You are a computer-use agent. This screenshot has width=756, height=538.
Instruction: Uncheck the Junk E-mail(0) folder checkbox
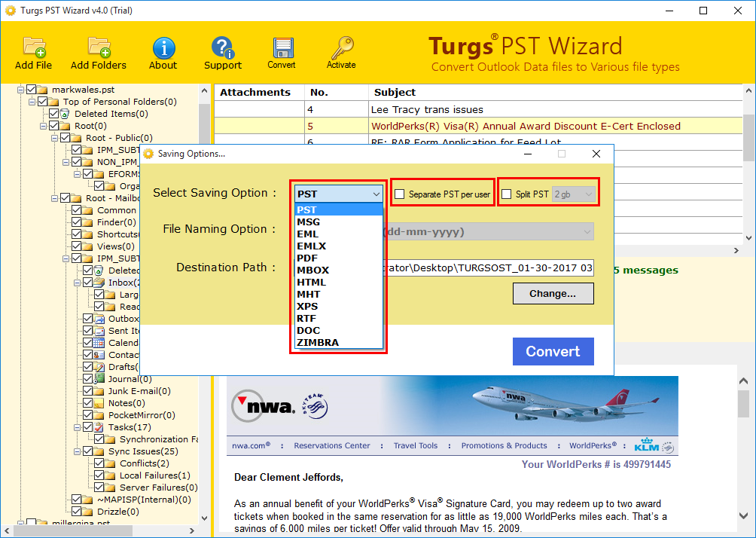pos(88,391)
